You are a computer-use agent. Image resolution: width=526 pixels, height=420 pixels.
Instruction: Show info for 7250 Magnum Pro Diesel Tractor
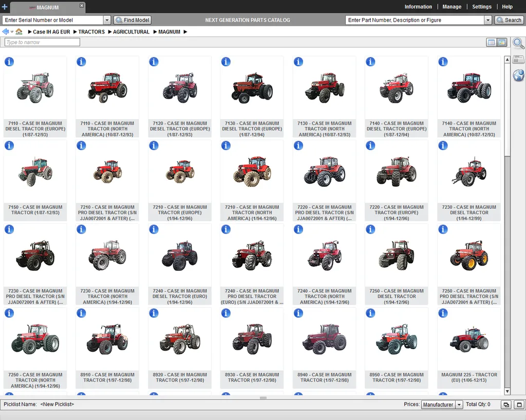coord(443,230)
